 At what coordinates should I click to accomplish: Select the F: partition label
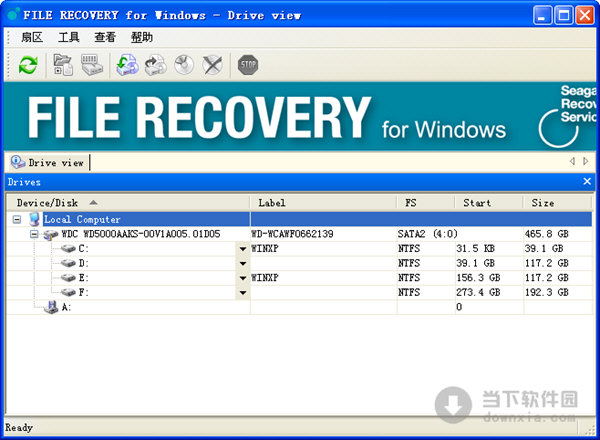83,292
